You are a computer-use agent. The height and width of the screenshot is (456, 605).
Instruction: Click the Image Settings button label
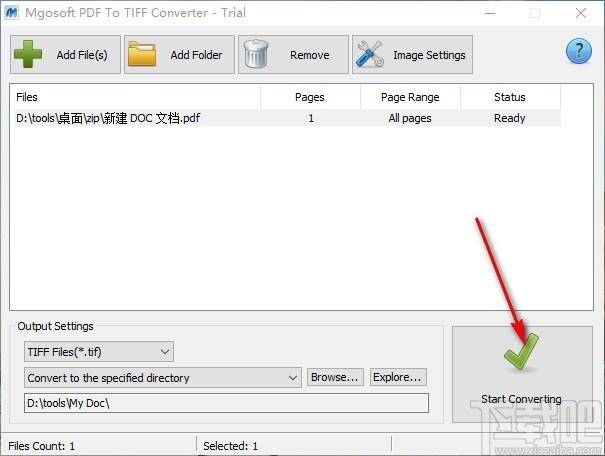[429, 55]
